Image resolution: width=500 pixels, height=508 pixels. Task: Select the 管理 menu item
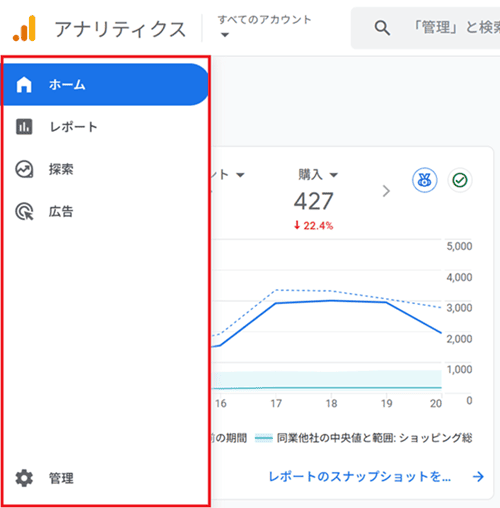[105, 478]
